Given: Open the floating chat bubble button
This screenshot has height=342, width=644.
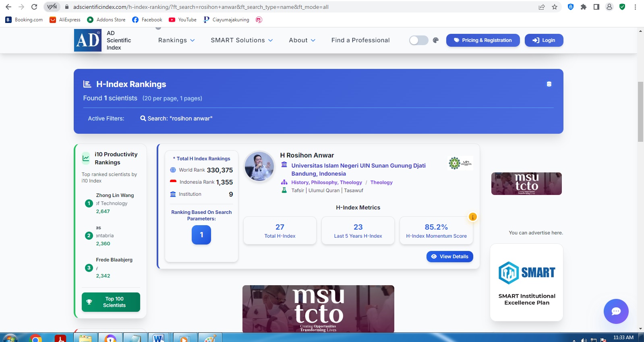Looking at the screenshot, I should point(616,311).
